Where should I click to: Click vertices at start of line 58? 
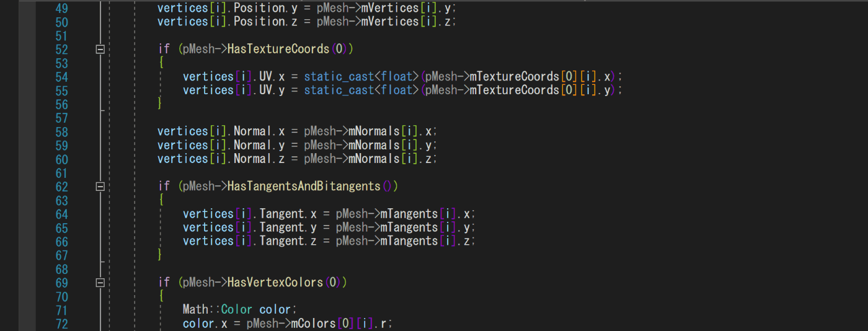(x=183, y=131)
